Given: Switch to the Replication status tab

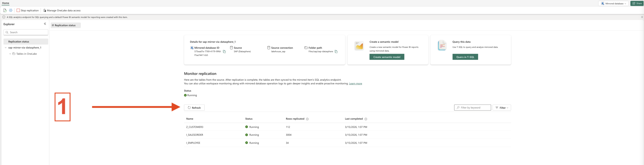Looking at the screenshot, I should [x=65, y=25].
